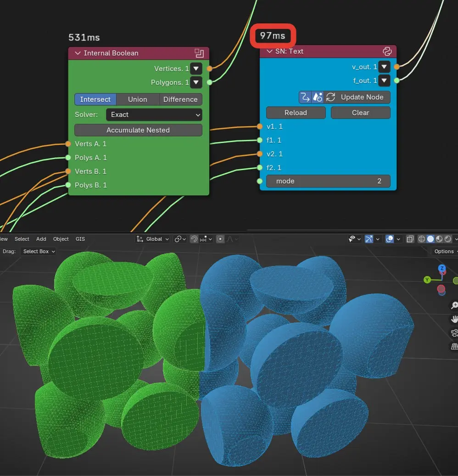This screenshot has height=476, width=458.
Task: Click the Internal Boolean node header icon
Action: [199, 53]
